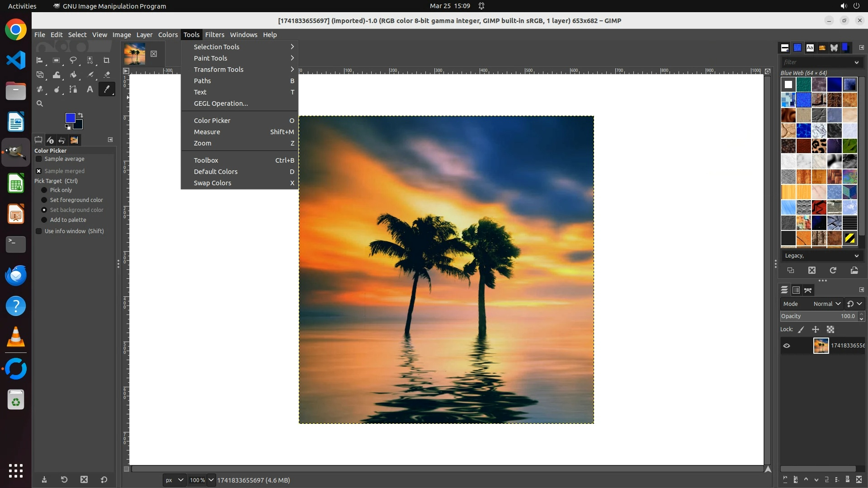868x488 pixels.
Task: Select the Warp Transform tool
Action: click(x=57, y=75)
